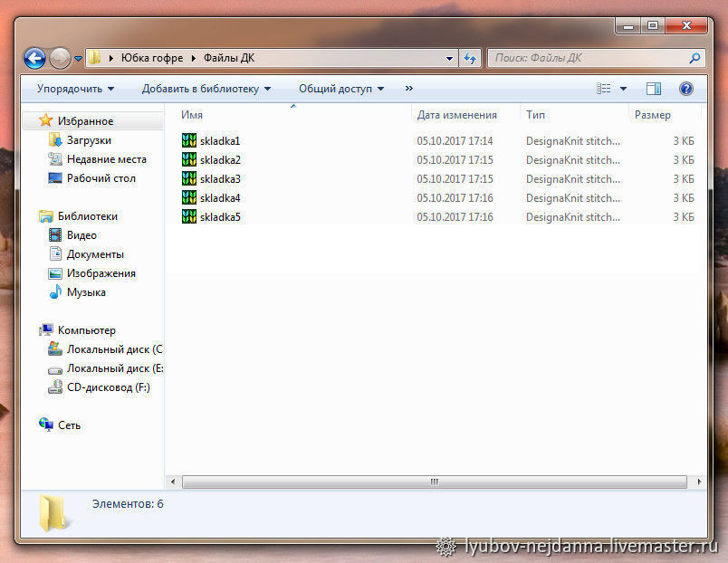The image size is (728, 563).
Task: Open the address bar history dropdown
Action: (x=449, y=59)
